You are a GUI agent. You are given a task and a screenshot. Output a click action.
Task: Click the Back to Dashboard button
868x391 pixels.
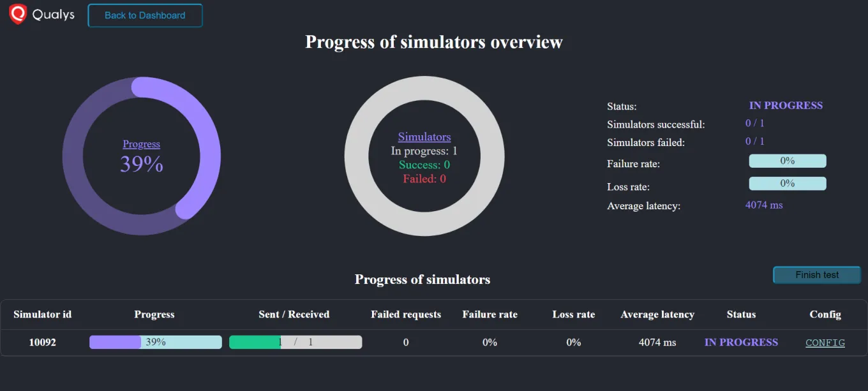pyautogui.click(x=145, y=15)
